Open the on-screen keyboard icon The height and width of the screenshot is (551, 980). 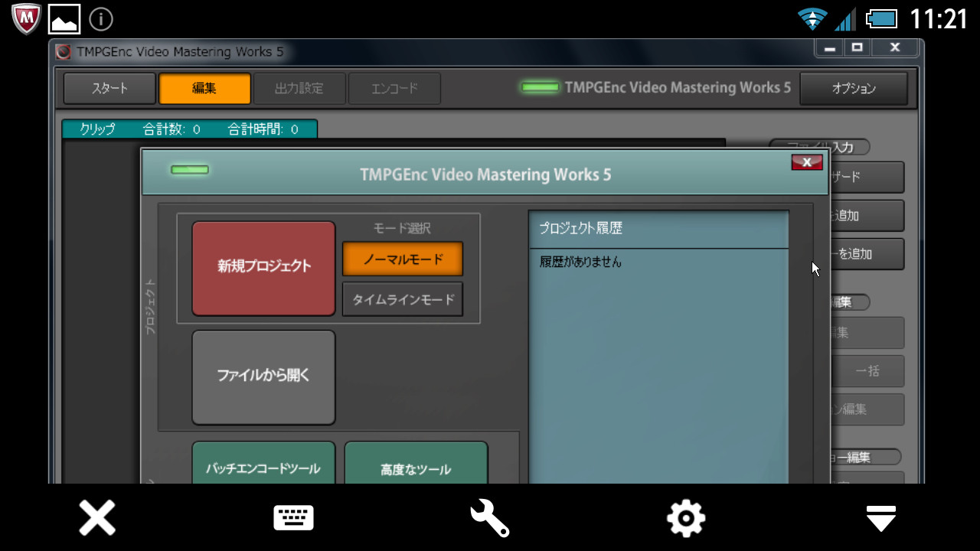point(293,518)
